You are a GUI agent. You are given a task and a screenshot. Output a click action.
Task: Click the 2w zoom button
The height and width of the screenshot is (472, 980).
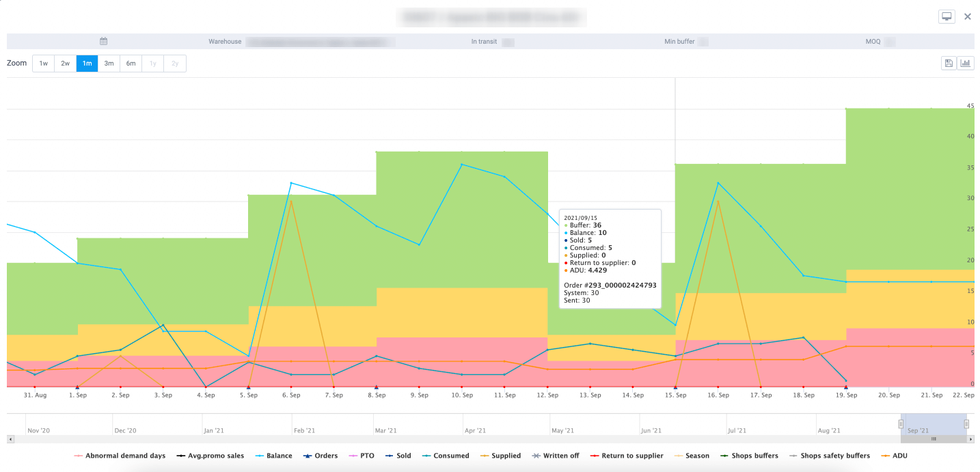[x=65, y=63]
